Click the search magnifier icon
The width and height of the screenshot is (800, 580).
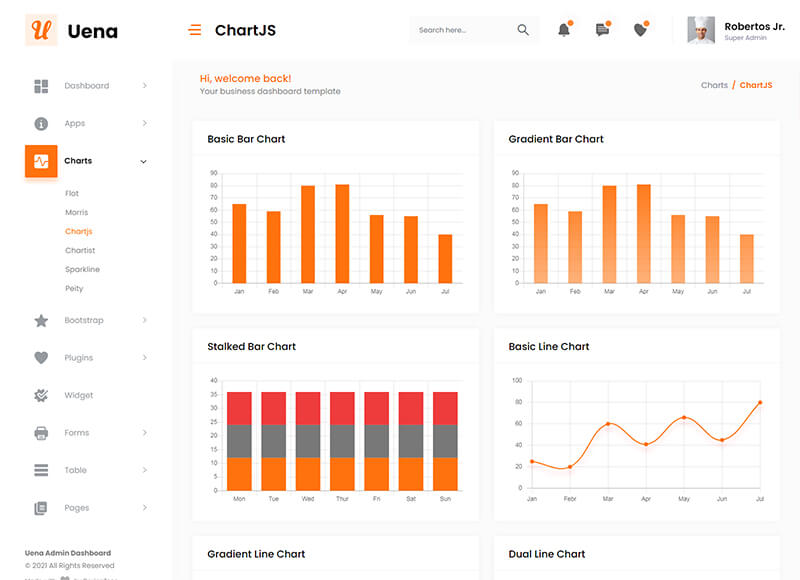point(523,30)
